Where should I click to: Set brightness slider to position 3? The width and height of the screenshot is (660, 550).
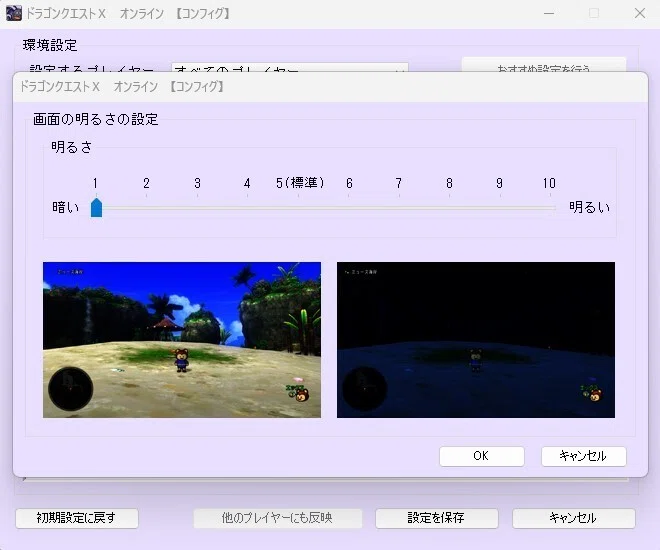point(197,208)
